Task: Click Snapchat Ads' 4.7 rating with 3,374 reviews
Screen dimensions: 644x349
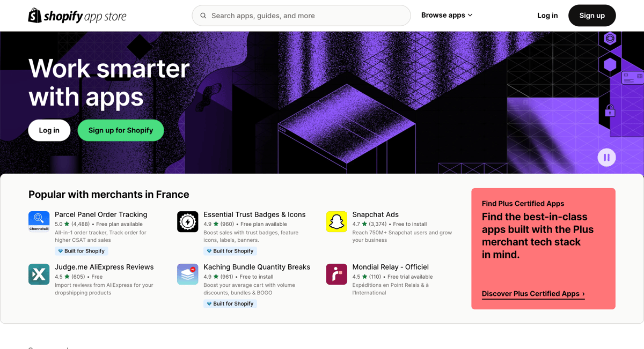Action: point(369,224)
